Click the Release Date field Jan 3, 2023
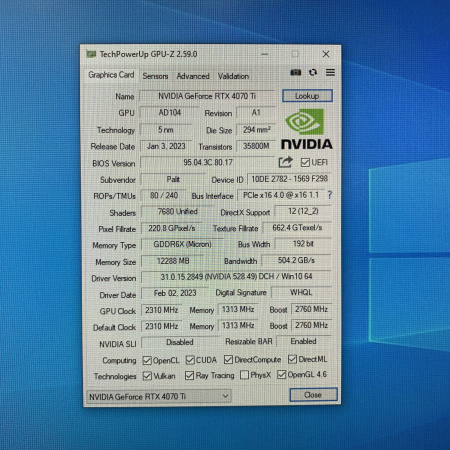The height and width of the screenshot is (450, 450). 166,146
